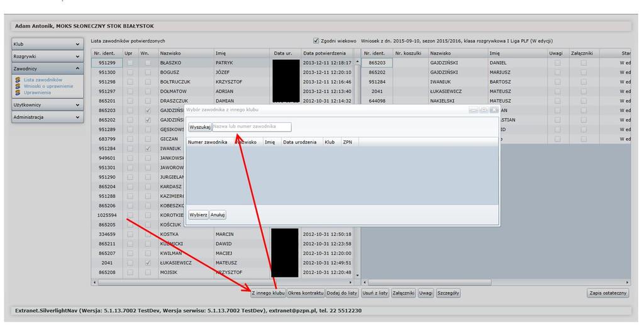Click the right arrow of the right table's horizontal scrollbar

[627, 283]
